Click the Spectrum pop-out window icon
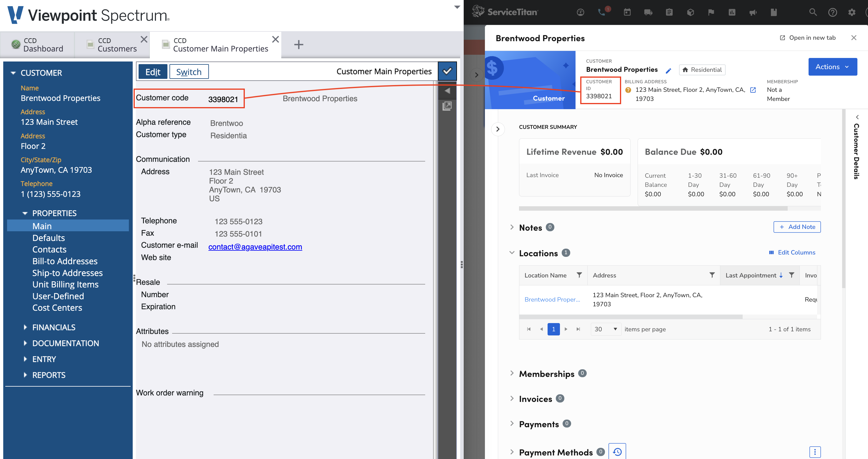868x459 pixels. click(x=447, y=106)
